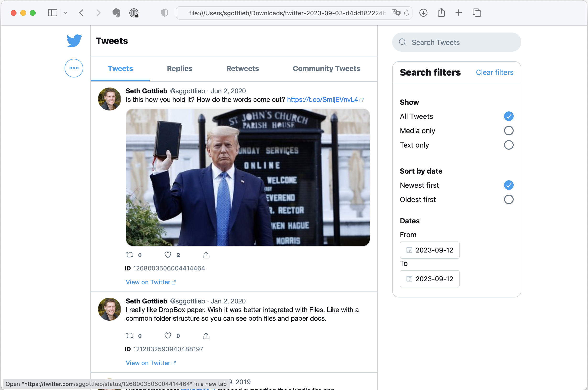Viewport: 588px width, 390px height.
Task: Open a new tab with plus icon
Action: coord(459,13)
